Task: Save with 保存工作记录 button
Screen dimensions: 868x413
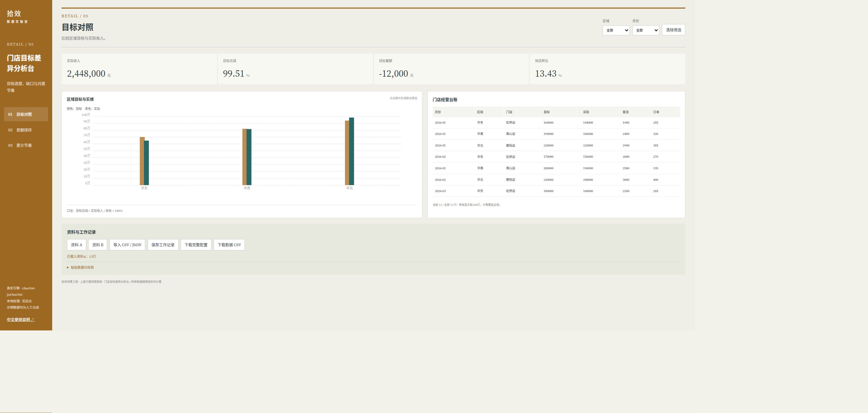Action: pos(163,245)
